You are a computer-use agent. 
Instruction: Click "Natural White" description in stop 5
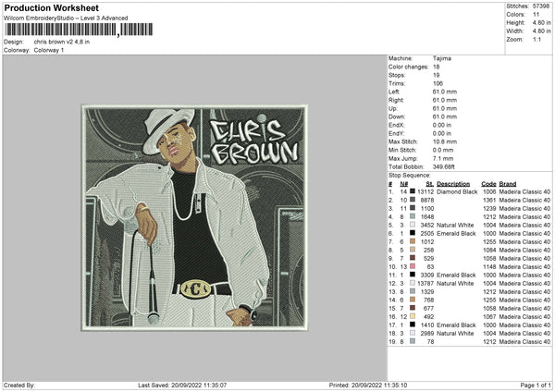455,225
